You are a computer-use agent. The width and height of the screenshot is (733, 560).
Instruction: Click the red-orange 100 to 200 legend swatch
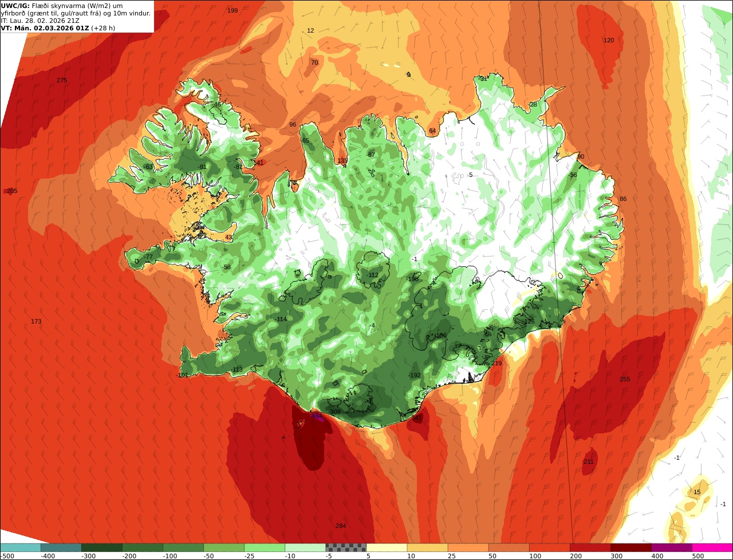pos(550,547)
